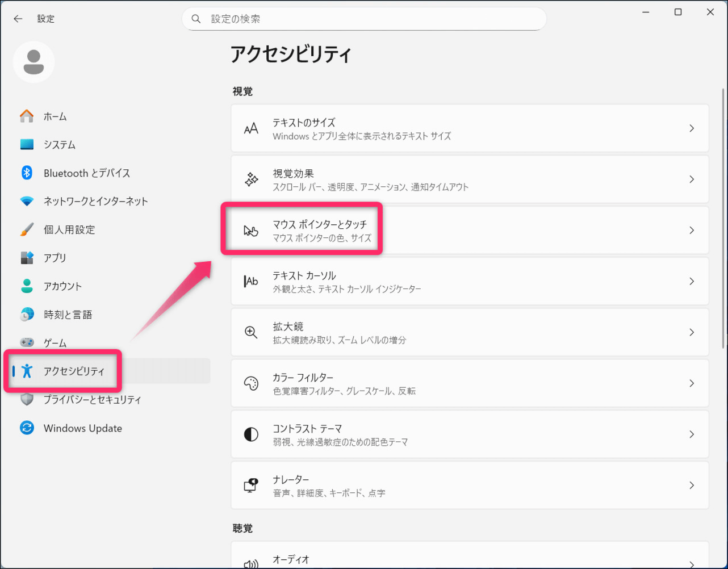Go to Windows Update section
Image resolution: width=728 pixels, height=569 pixels.
tap(82, 428)
